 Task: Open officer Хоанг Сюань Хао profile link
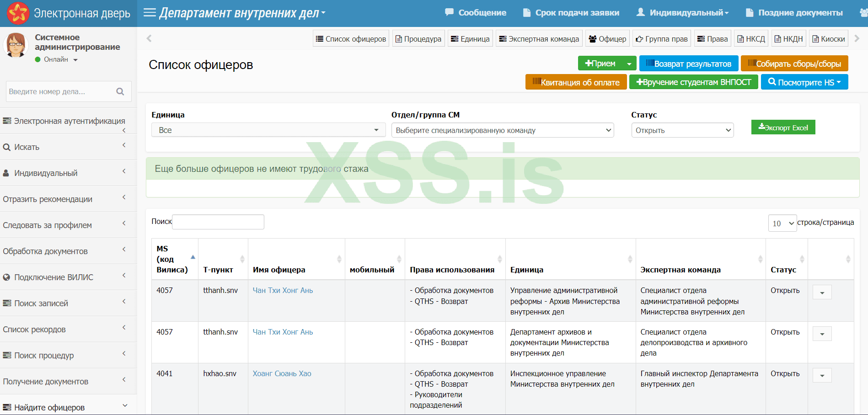(282, 373)
